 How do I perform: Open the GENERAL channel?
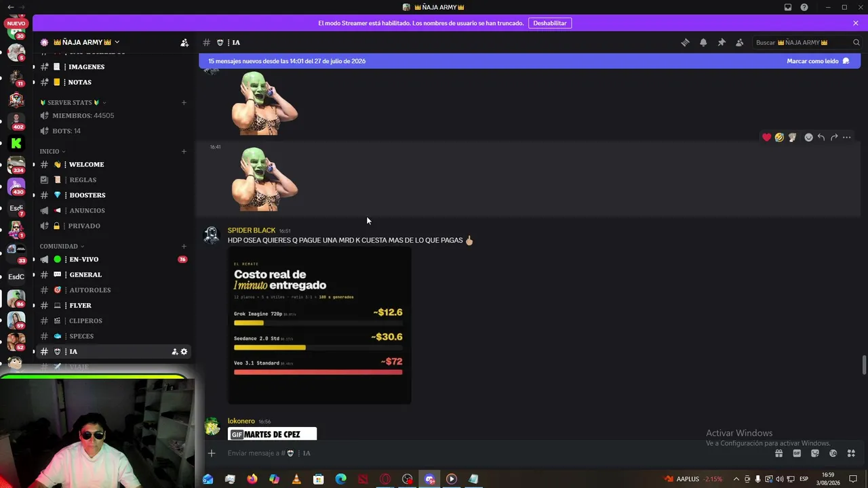click(x=113, y=274)
